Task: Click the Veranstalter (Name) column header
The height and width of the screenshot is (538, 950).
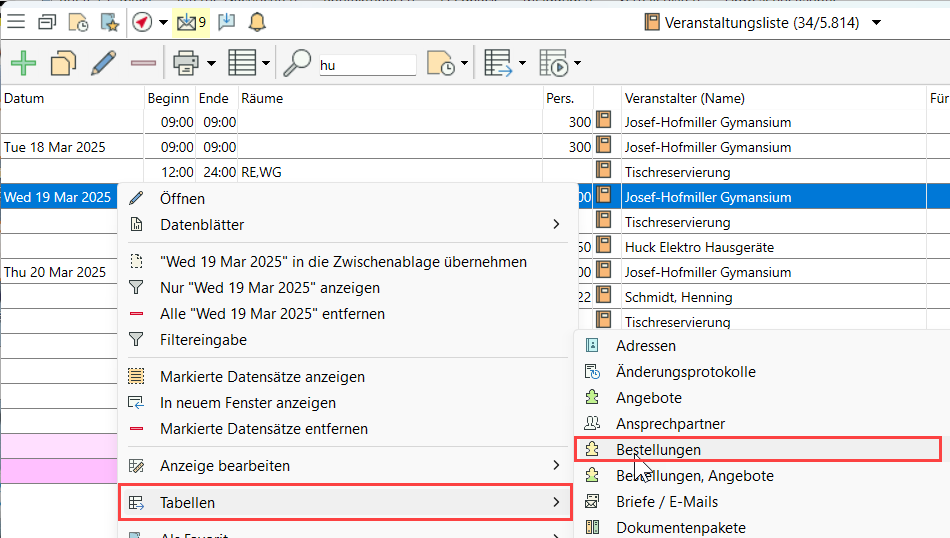Action: 685,98
